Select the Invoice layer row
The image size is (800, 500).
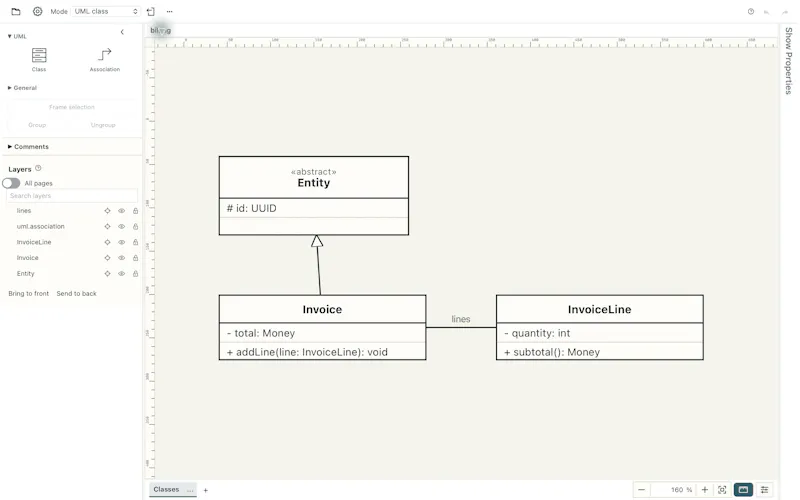point(72,258)
